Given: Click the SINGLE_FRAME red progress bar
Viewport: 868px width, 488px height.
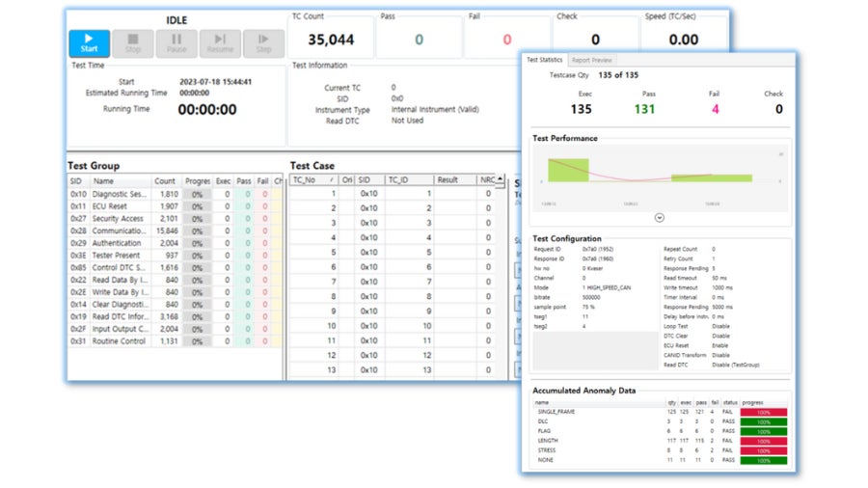Looking at the screenshot, I should pyautogui.click(x=764, y=412).
